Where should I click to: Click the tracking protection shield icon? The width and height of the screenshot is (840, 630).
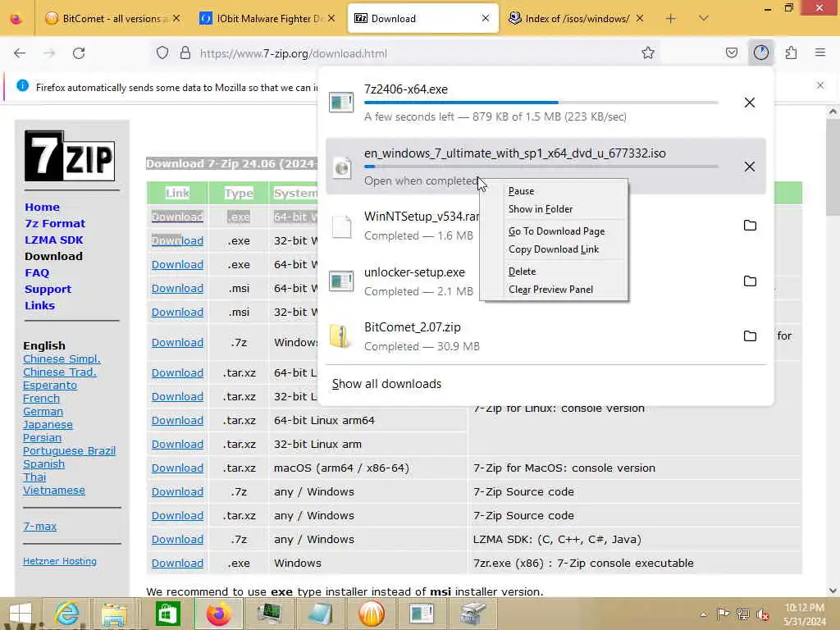pyautogui.click(x=162, y=52)
